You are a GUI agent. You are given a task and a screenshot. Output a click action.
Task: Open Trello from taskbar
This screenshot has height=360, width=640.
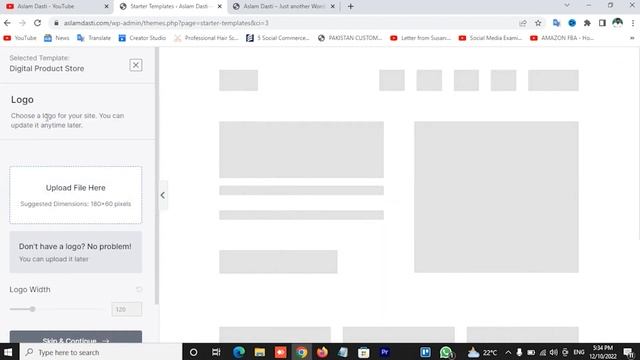coord(425,352)
